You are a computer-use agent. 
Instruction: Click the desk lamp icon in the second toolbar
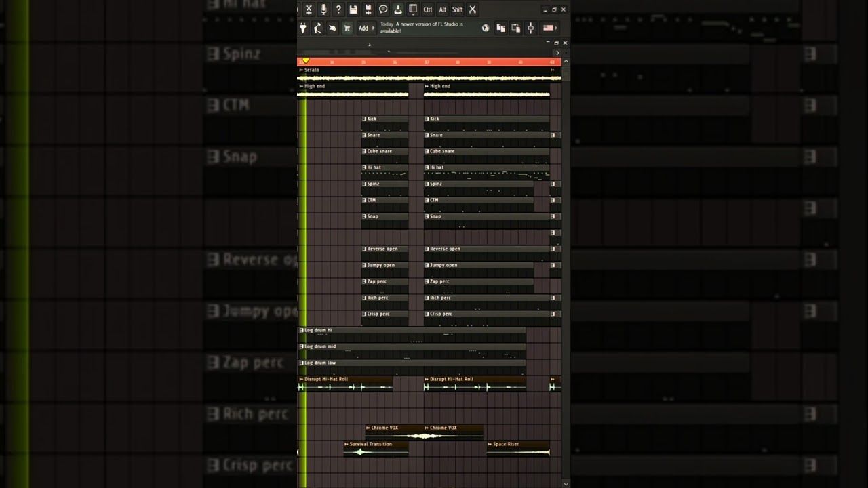click(x=317, y=28)
